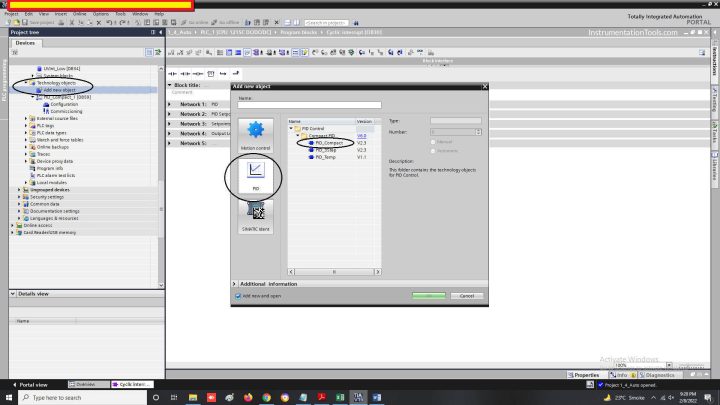Expand Network 1 in the block editor
Viewport: 720px width, 405px height.
[x=169, y=105]
